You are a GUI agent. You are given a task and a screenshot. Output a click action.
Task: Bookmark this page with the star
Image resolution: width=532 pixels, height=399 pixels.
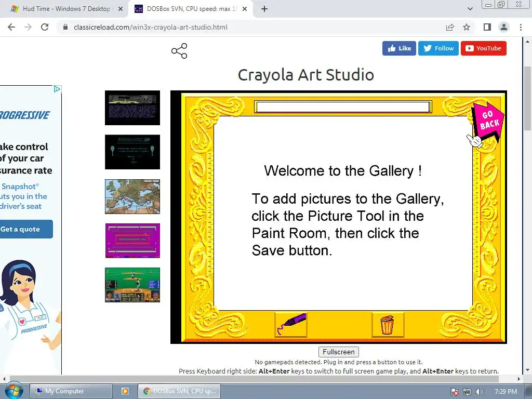(467, 27)
